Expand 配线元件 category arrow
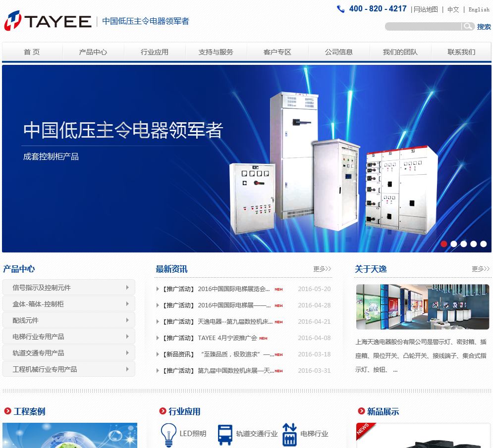Screen dimensions: 493x448 click(x=127, y=320)
